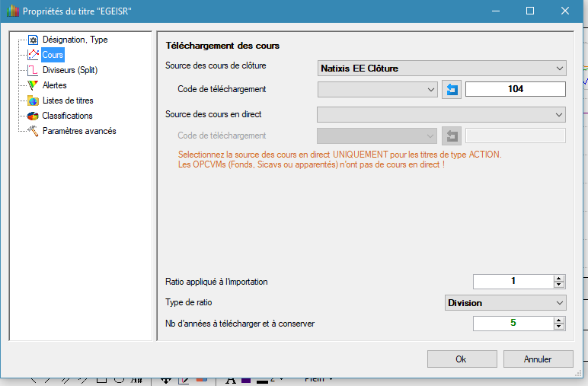Click the Désignation, Type gear icon
Screen dimensions: 588x386
pyautogui.click(x=33, y=40)
